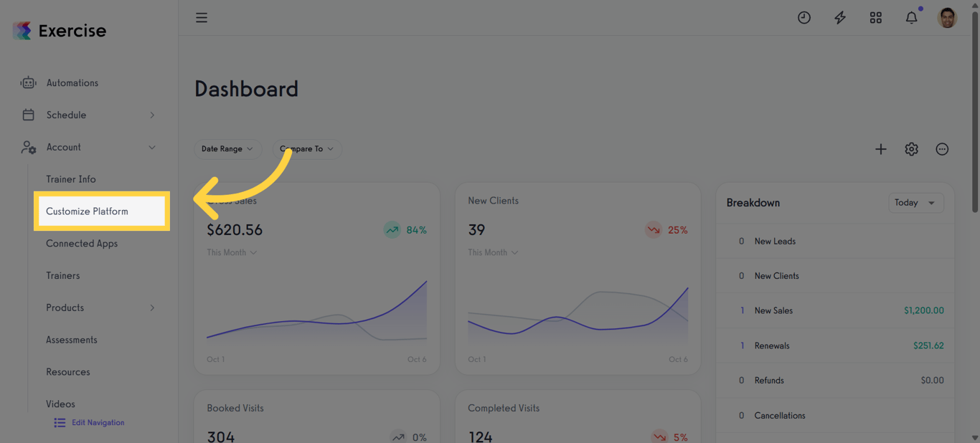
Task: Click the plus icon to add a widget
Action: [x=880, y=149]
